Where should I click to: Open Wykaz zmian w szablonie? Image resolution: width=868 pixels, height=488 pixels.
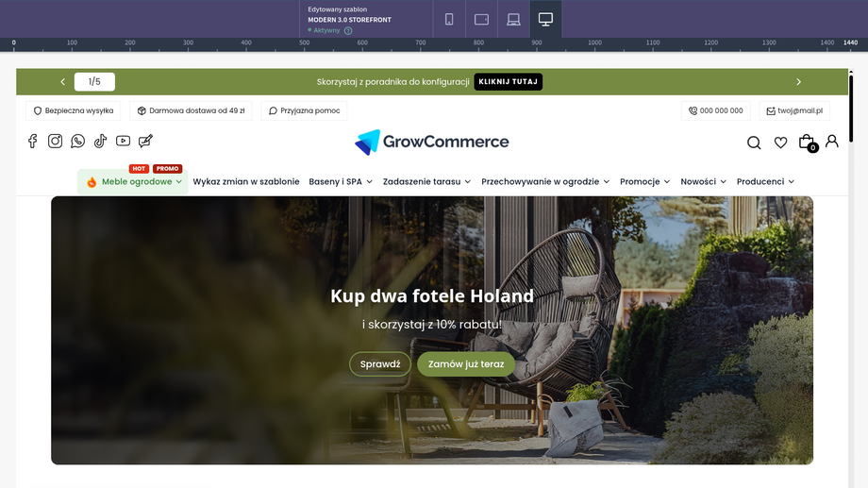(246, 181)
